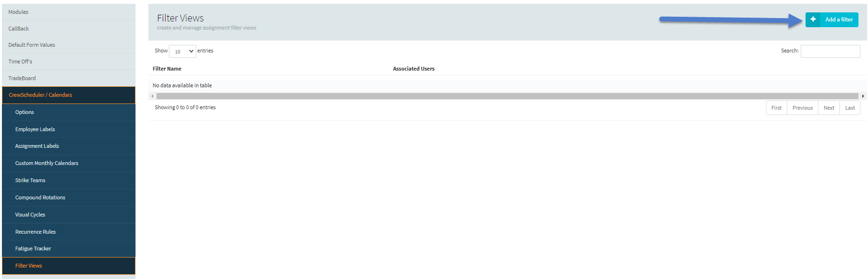Collapse the CrewScheduler / Calendars section
Screen dimensions: 868x279
click(x=69, y=95)
